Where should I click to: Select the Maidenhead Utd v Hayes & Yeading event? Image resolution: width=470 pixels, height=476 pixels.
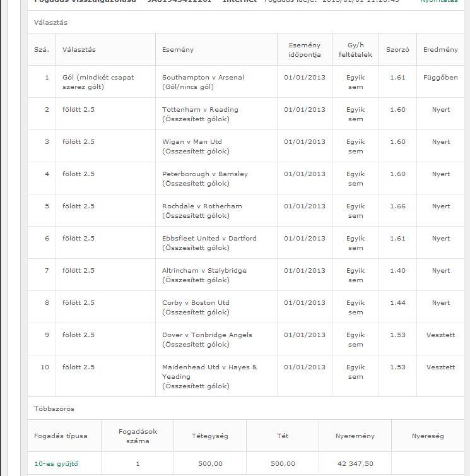point(209,367)
